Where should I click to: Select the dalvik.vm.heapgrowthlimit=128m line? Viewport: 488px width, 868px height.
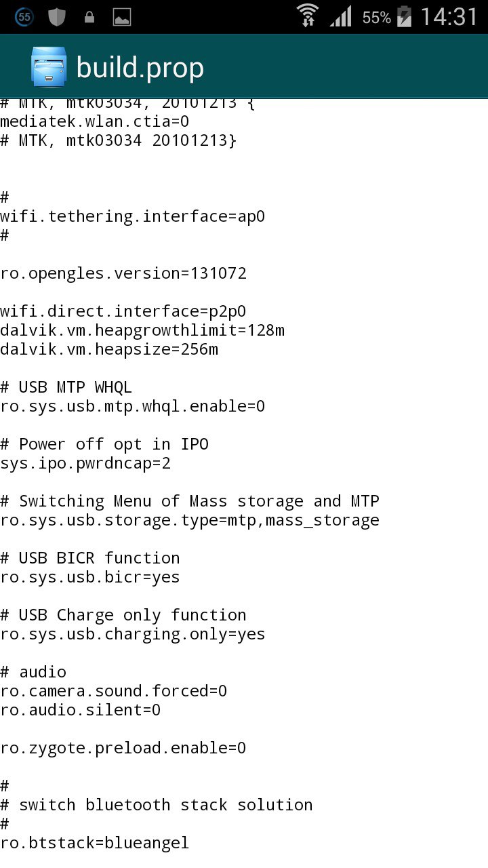tap(142, 330)
